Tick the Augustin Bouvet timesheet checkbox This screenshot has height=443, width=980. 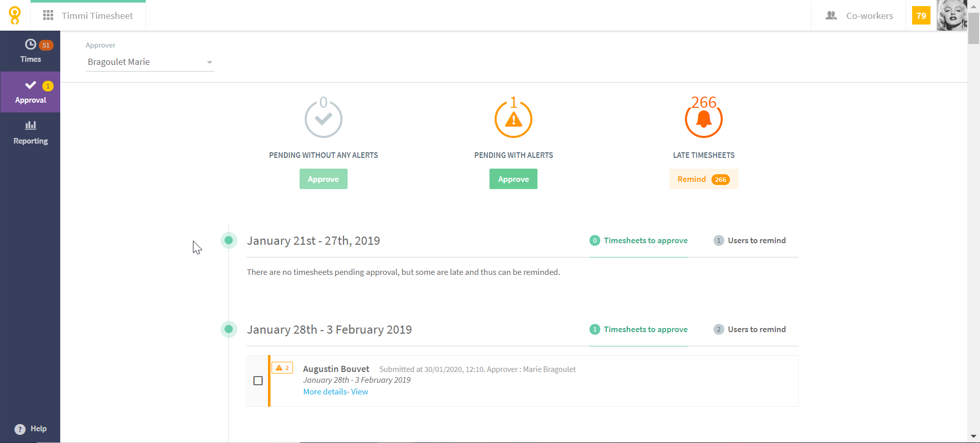pyautogui.click(x=258, y=381)
